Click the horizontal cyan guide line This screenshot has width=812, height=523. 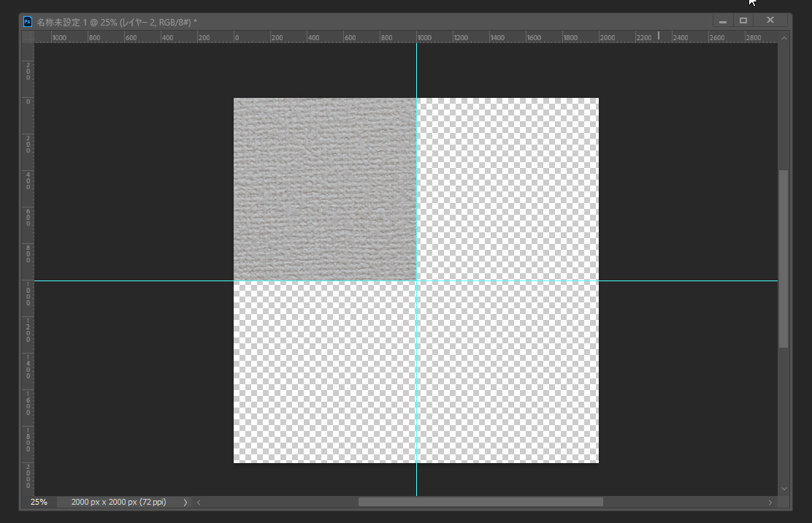[146, 280]
